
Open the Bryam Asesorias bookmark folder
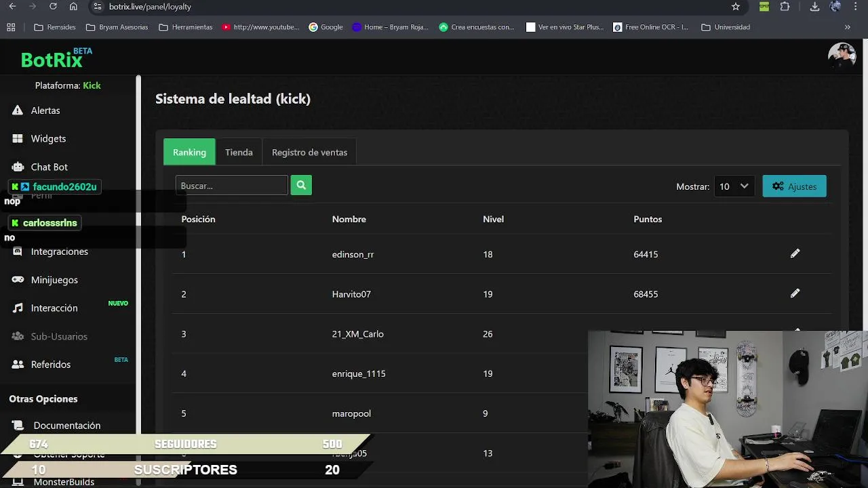pos(117,27)
